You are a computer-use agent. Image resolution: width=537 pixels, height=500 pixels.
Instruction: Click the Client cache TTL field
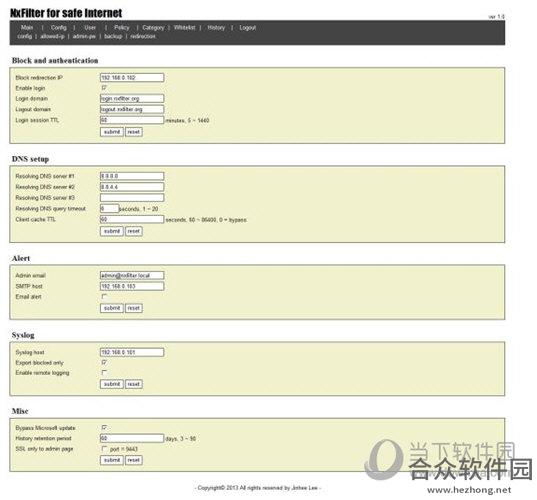(132, 219)
